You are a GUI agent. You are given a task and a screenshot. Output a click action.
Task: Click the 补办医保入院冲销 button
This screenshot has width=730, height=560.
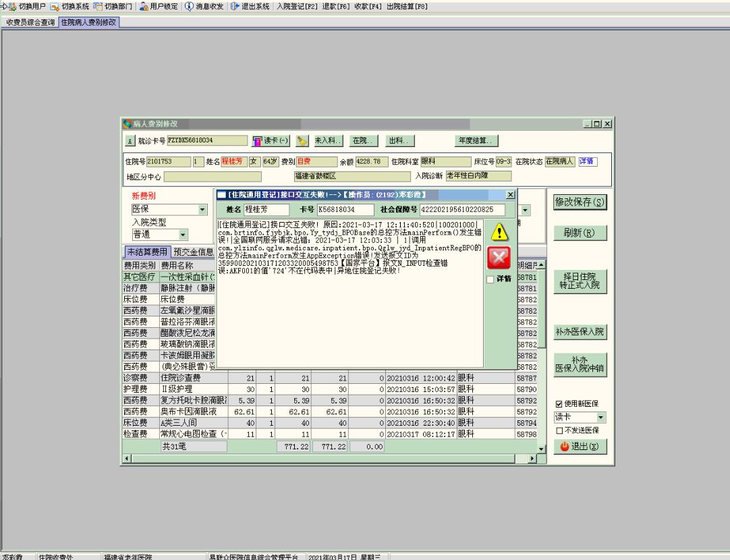[580, 364]
